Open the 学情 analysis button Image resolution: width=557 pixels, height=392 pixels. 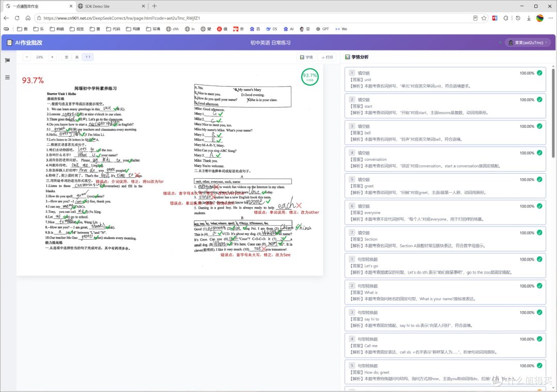306,57
